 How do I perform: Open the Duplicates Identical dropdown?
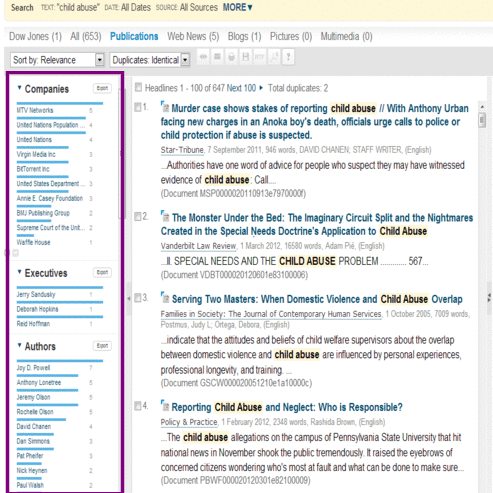click(x=150, y=60)
